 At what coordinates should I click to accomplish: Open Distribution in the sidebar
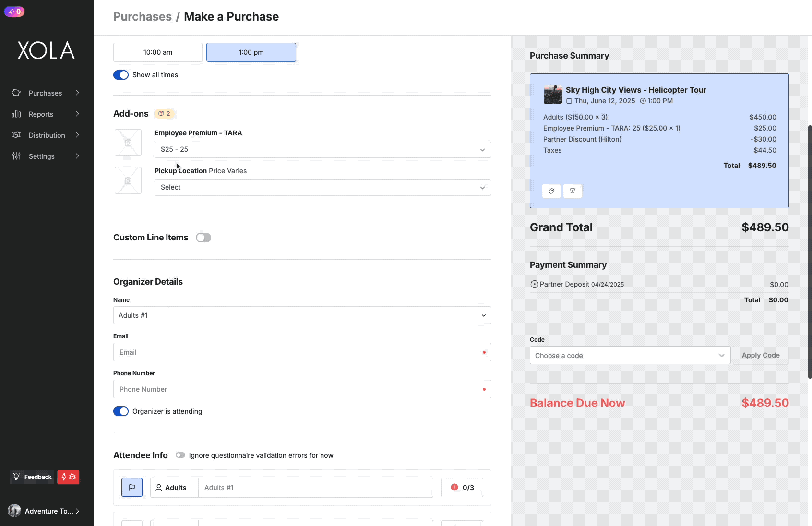pyautogui.click(x=47, y=135)
